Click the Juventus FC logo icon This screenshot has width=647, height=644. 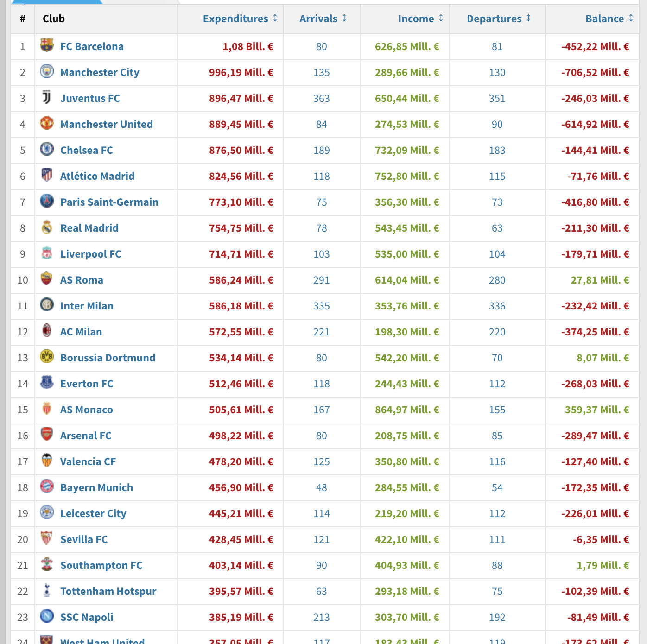click(47, 97)
